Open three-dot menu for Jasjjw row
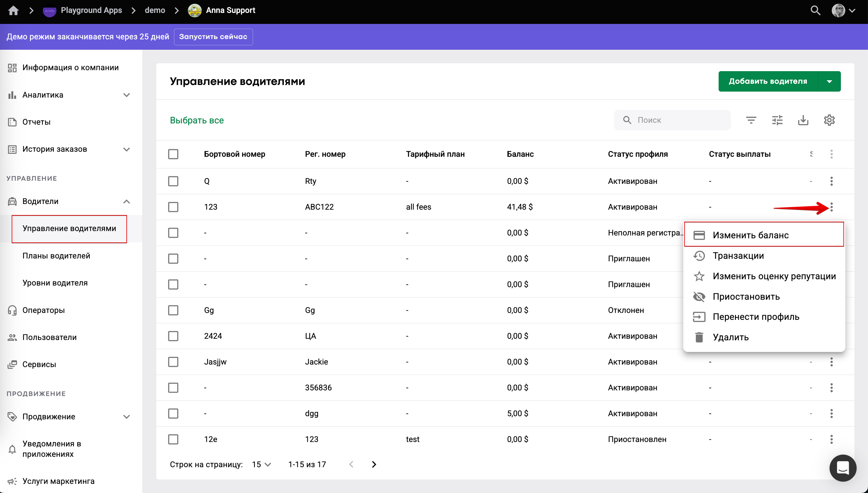 (831, 362)
